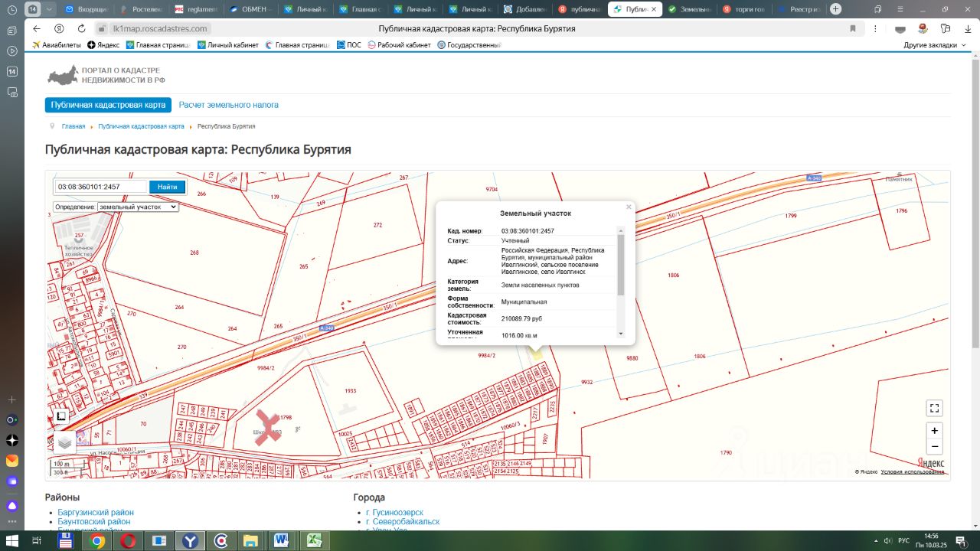Bookmark this page icon
Viewport: 980px width, 551px height.
point(853,28)
